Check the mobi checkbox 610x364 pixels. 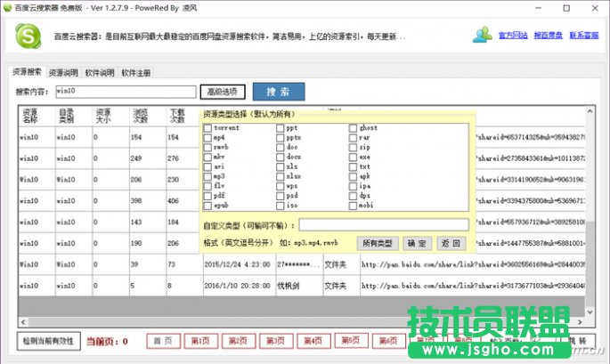click(353, 206)
